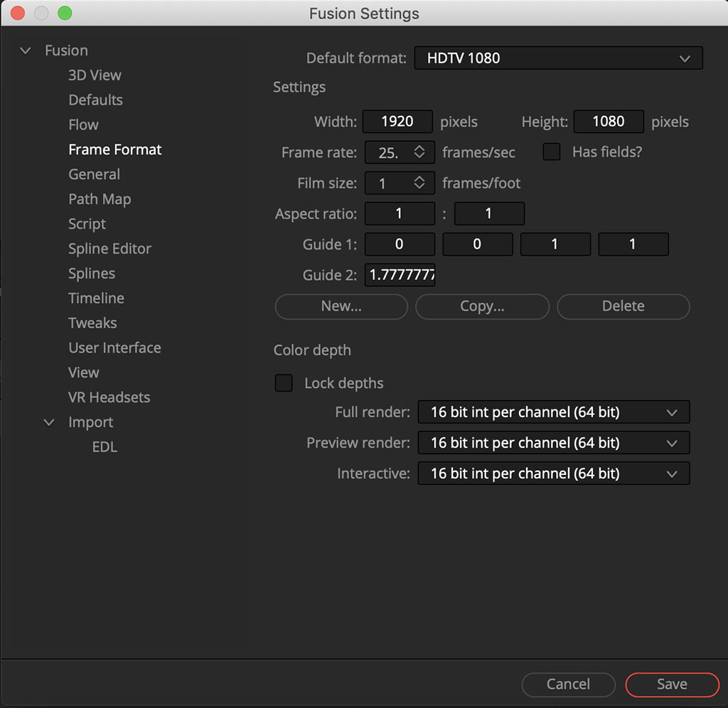Screen dimensions: 728x708
Task: Open the Full render depth dropdown
Action: 554,412
